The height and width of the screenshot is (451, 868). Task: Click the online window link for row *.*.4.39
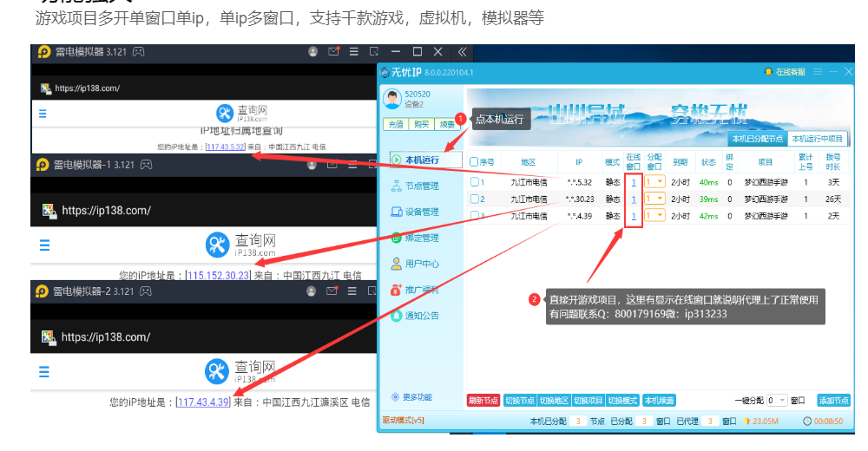click(x=634, y=216)
